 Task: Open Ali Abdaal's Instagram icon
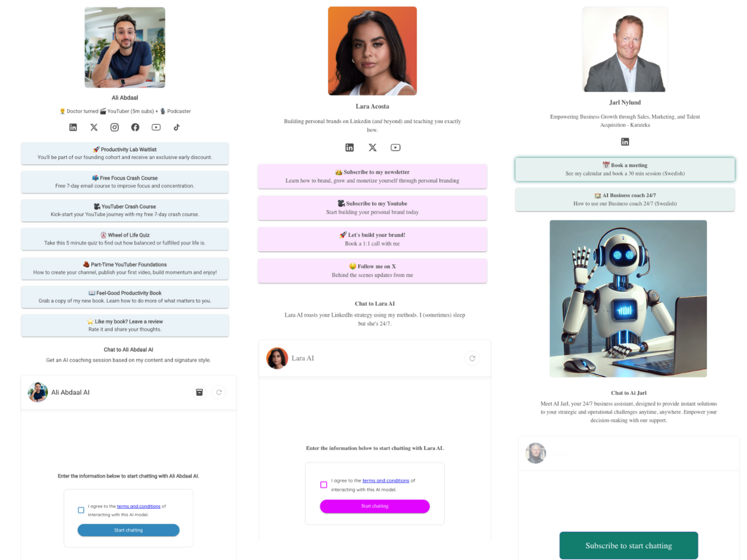114,127
